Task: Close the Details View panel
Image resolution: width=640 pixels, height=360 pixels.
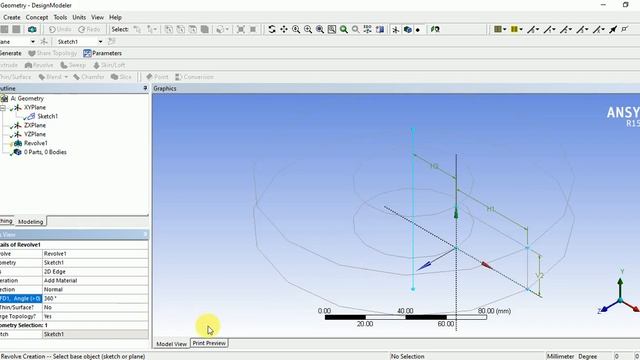Action: pyautogui.click(x=145, y=234)
